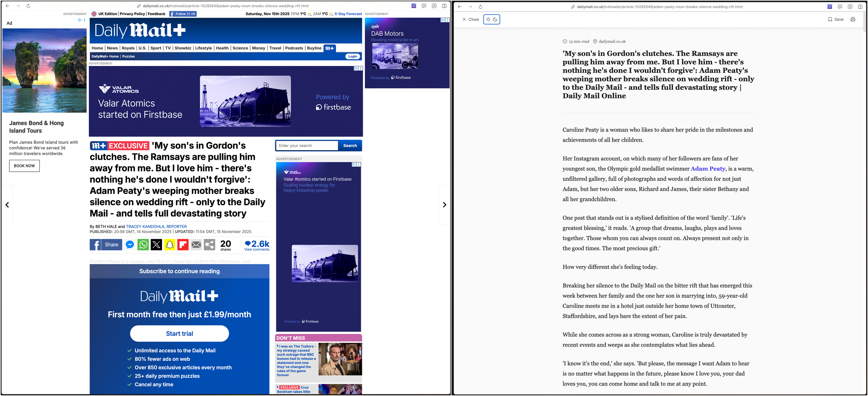Print the article using the printer icon

tap(853, 19)
